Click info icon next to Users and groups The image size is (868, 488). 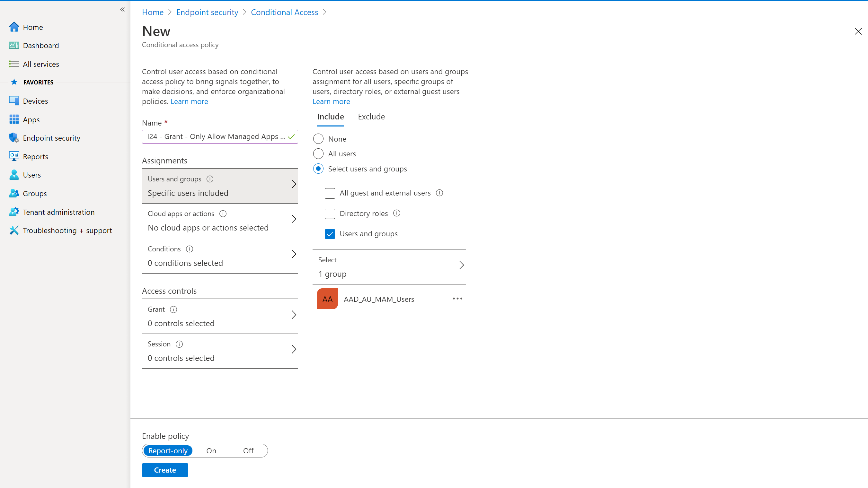[209, 179]
